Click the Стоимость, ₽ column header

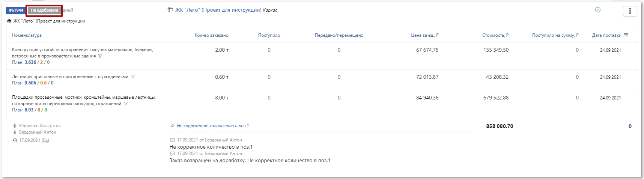pyautogui.click(x=495, y=35)
